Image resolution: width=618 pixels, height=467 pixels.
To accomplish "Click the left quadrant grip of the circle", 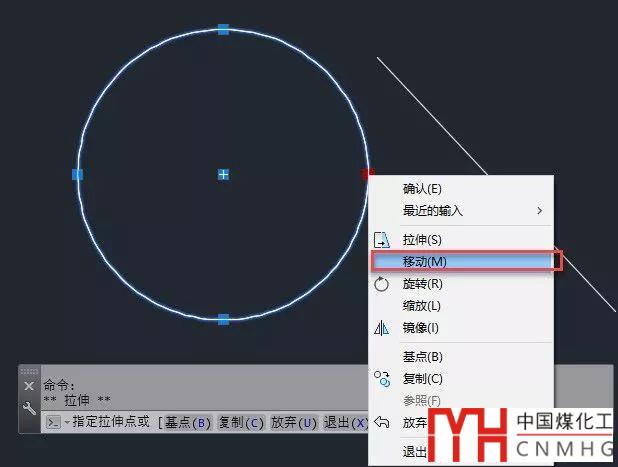I will coord(78,174).
